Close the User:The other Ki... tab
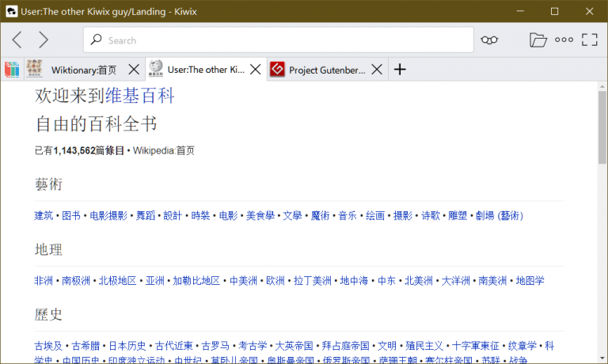Screen dimensions: 608x364 pyautogui.click(x=255, y=70)
